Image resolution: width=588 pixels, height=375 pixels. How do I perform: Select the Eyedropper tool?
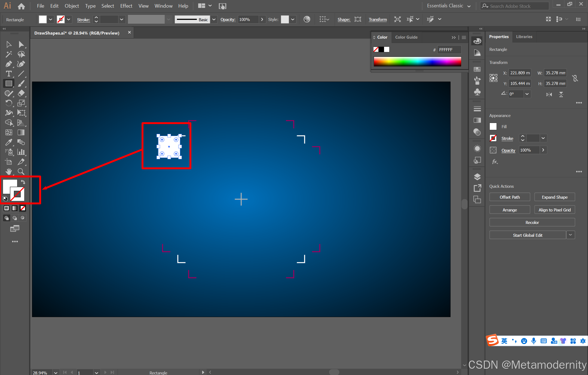[x=8, y=142]
